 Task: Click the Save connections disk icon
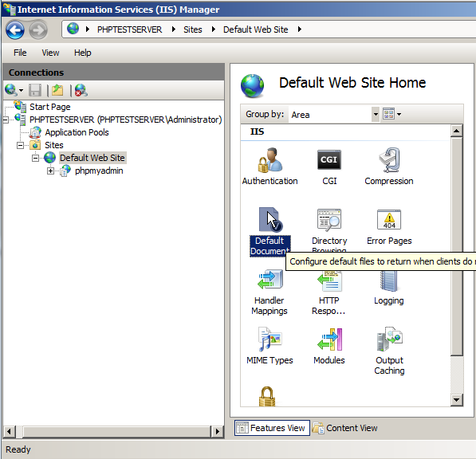click(x=35, y=90)
